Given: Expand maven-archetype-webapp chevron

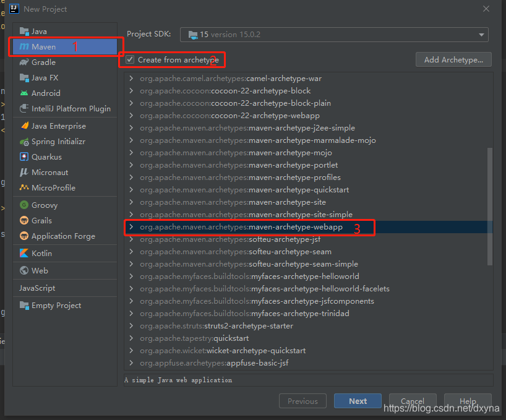Looking at the screenshot, I should coord(131,227).
